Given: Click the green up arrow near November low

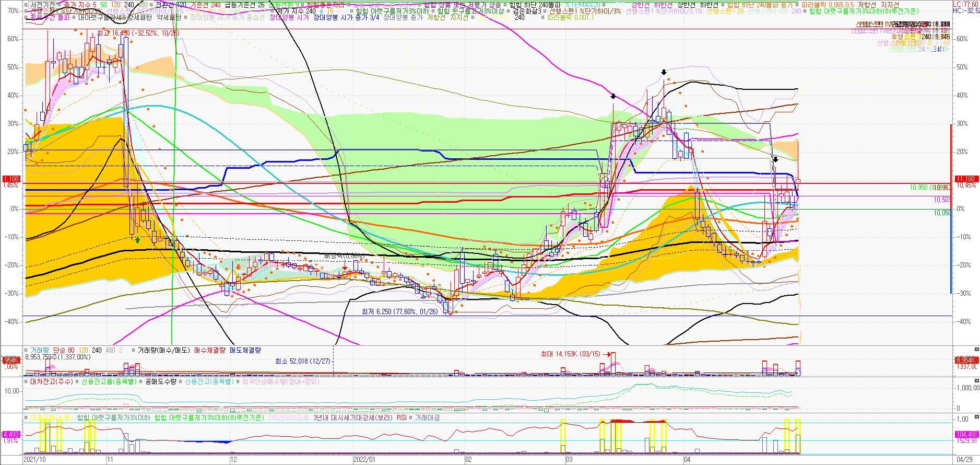Looking at the screenshot, I should pyautogui.click(x=137, y=240).
